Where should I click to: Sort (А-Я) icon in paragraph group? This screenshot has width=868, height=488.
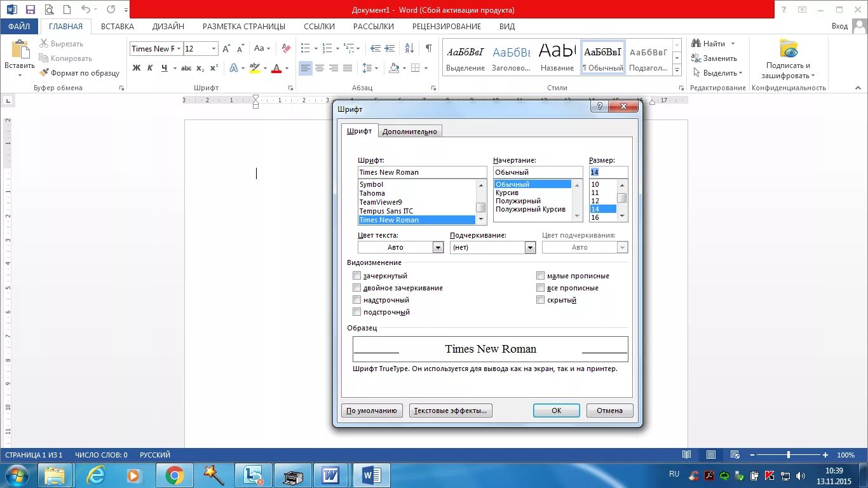tap(410, 48)
